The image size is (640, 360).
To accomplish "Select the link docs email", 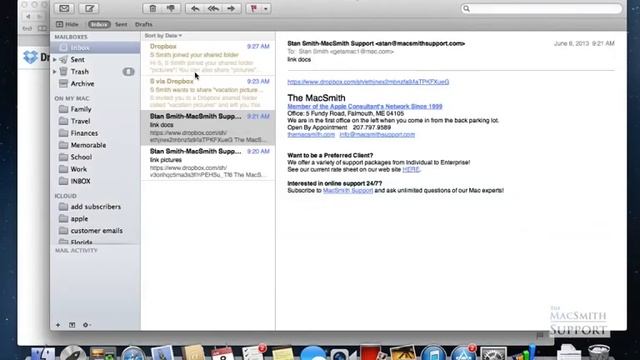I will pyautogui.click(x=208, y=128).
